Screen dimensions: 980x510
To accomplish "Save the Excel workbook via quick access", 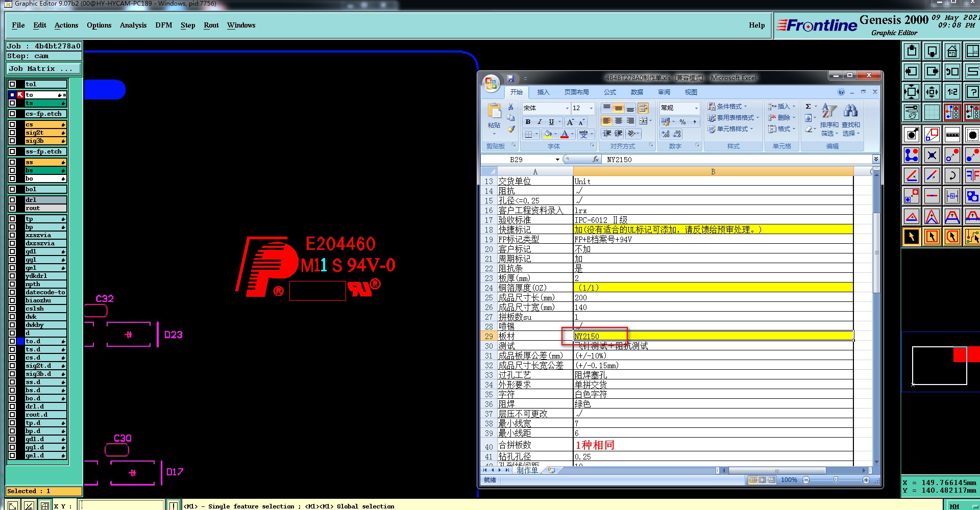I will tap(510, 79).
